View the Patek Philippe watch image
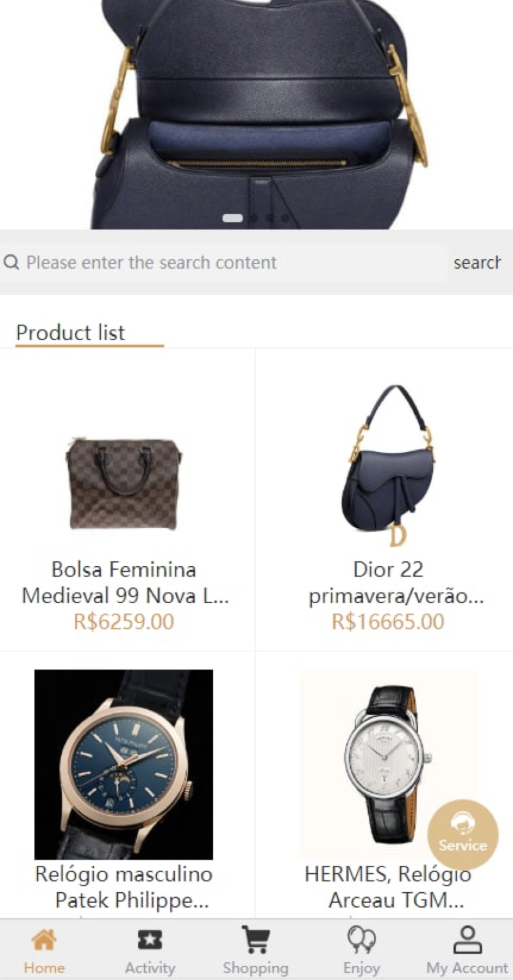Screen dimensions: 513x980 point(124,764)
